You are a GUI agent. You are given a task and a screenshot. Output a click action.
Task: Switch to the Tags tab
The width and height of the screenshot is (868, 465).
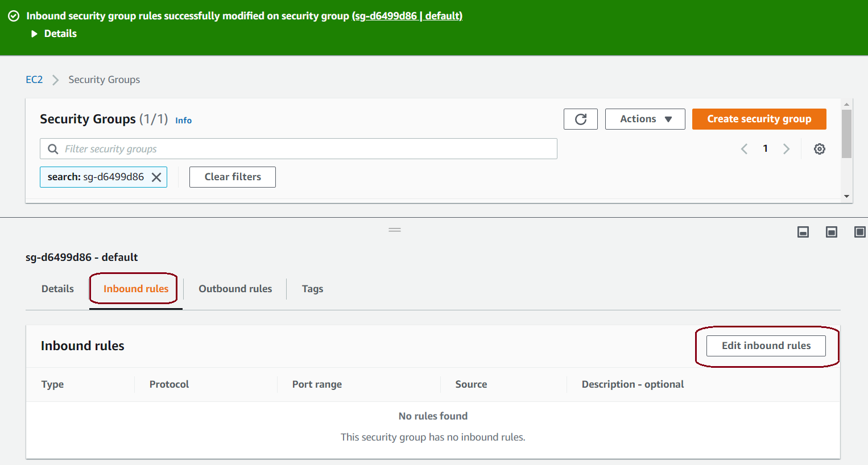pos(312,289)
